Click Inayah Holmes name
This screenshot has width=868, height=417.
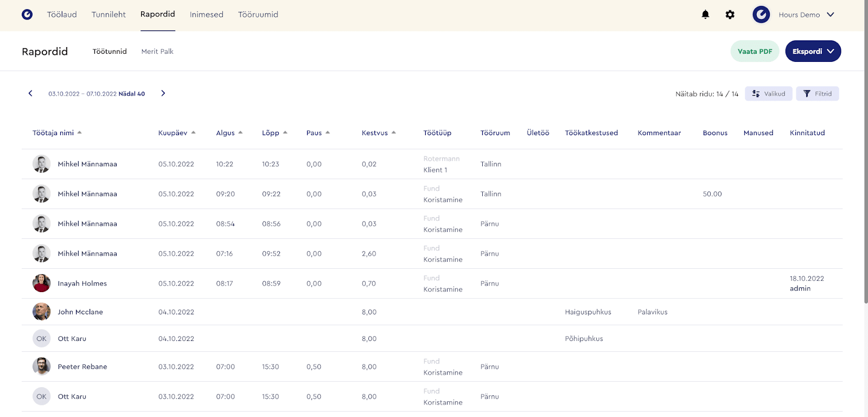coord(82,283)
